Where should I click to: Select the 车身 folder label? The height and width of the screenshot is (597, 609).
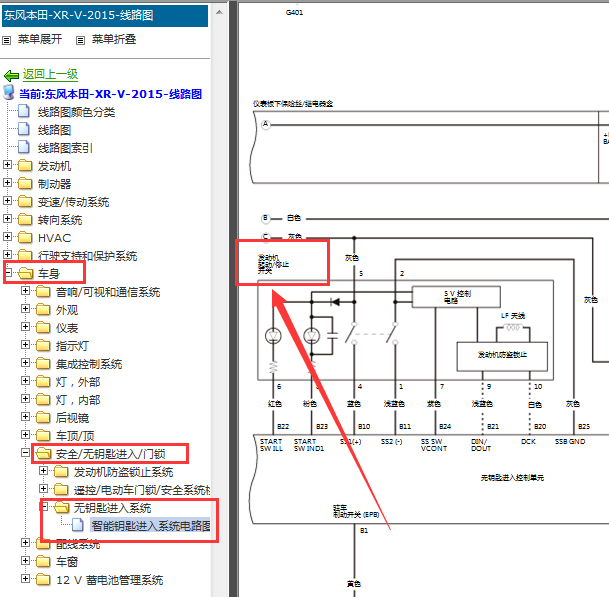[49, 274]
